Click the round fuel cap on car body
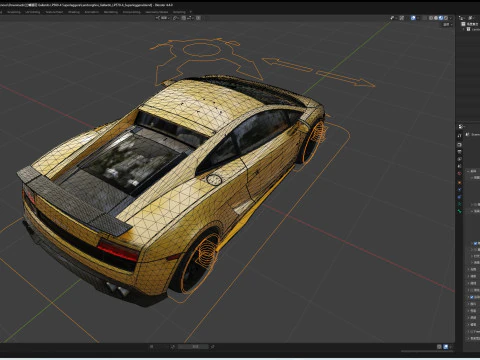Image resolution: width=480 pixels, height=360 pixels. point(214,180)
